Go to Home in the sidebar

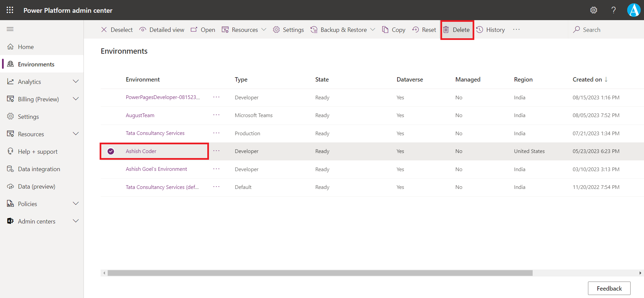pos(26,47)
